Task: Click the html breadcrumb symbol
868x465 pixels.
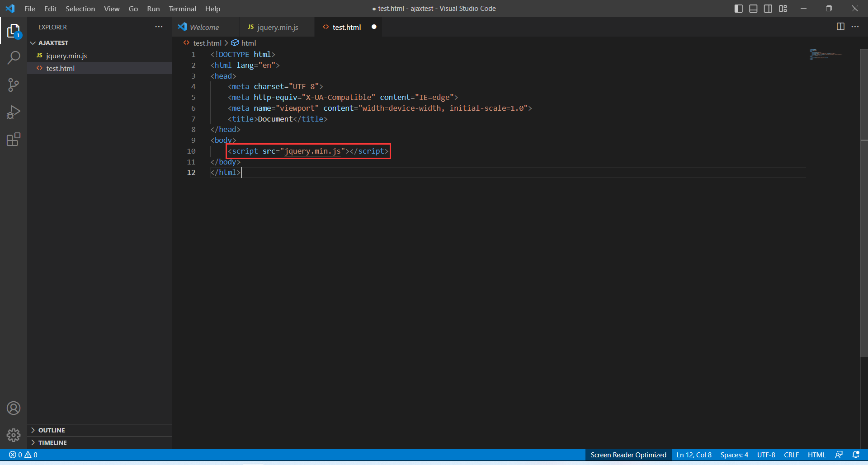Action: [x=248, y=43]
